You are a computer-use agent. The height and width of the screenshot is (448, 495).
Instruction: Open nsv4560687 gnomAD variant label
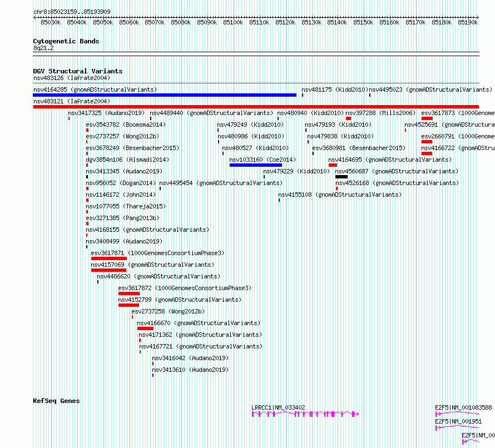point(397,171)
